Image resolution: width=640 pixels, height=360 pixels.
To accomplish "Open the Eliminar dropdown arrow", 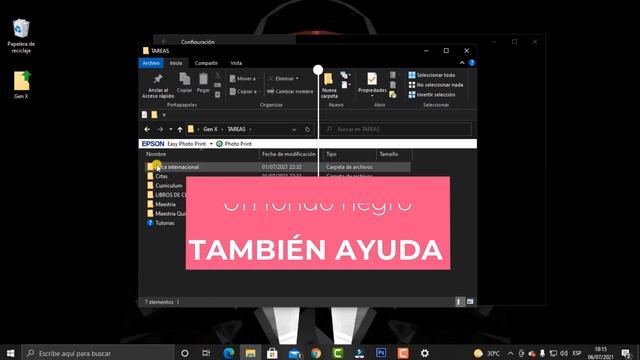I will [x=297, y=78].
